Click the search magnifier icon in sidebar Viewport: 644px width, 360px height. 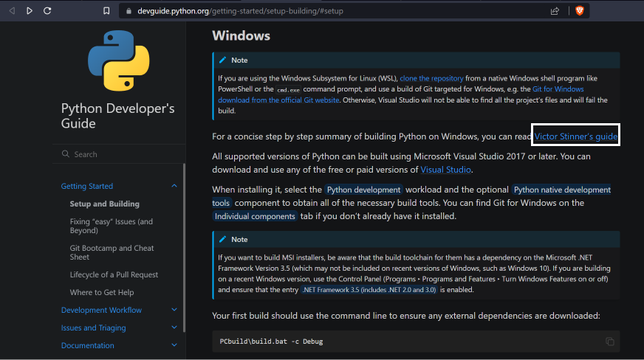[65, 153]
